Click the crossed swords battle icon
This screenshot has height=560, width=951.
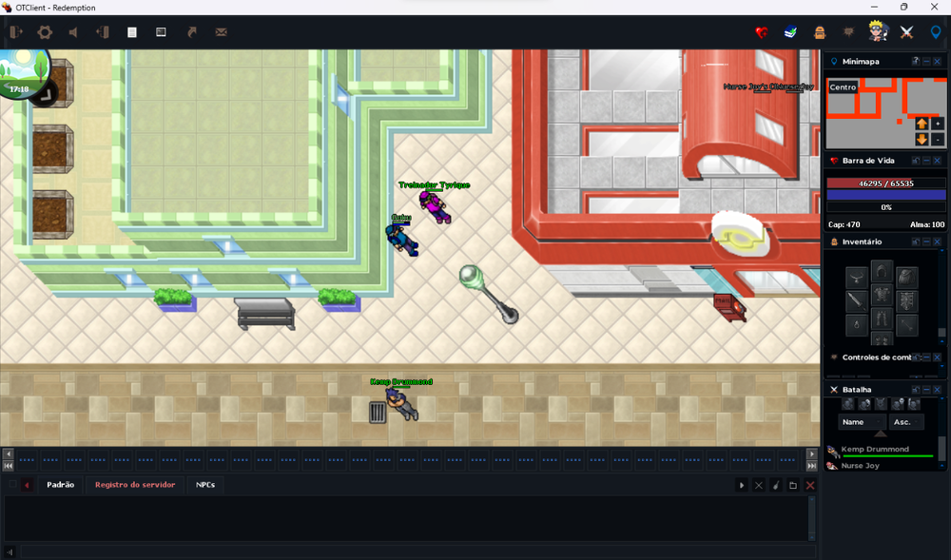[x=906, y=32]
